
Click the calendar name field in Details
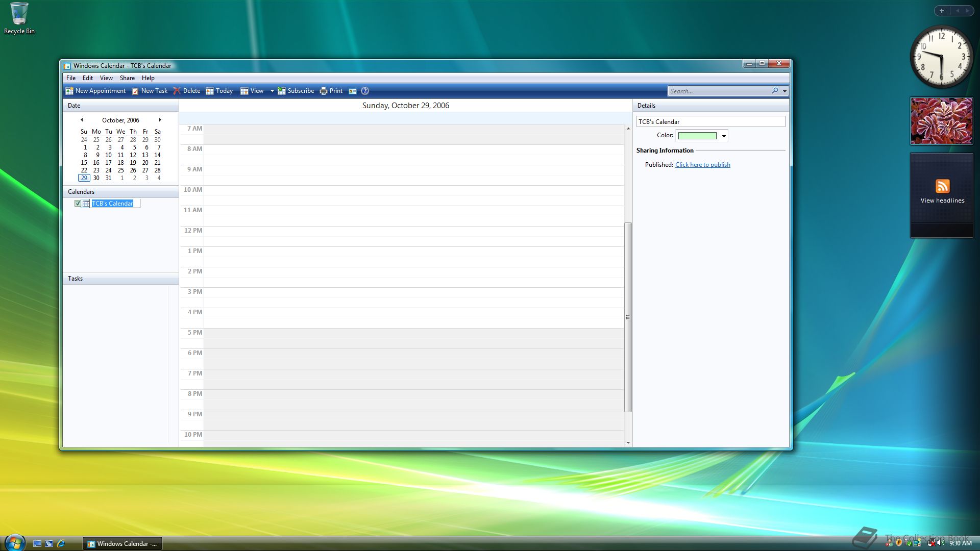(x=710, y=121)
